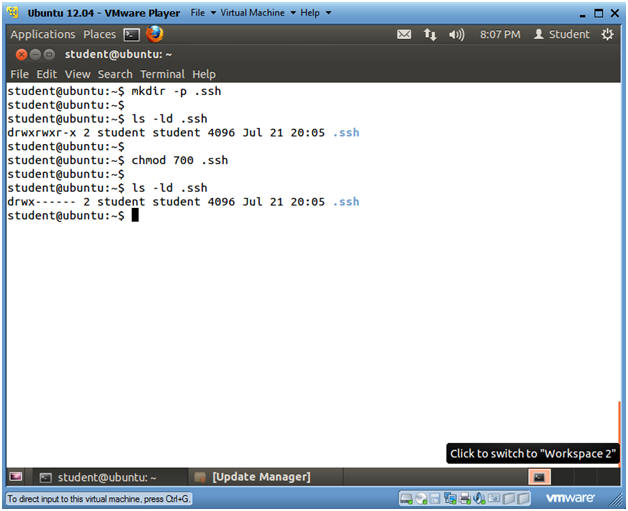Open the terminal View menu
Image resolution: width=628 pixels, height=511 pixels.
pos(77,74)
